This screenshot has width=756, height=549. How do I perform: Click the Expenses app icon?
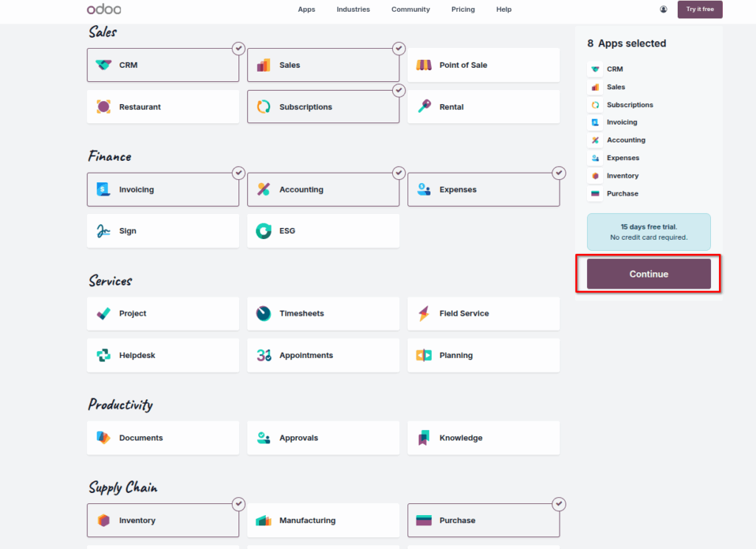click(424, 190)
